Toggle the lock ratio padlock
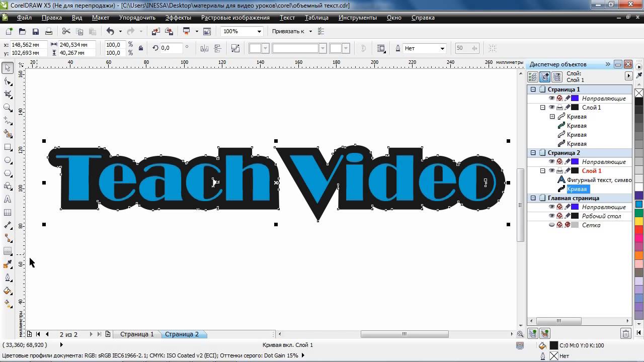The height and width of the screenshot is (362, 644). (140, 48)
